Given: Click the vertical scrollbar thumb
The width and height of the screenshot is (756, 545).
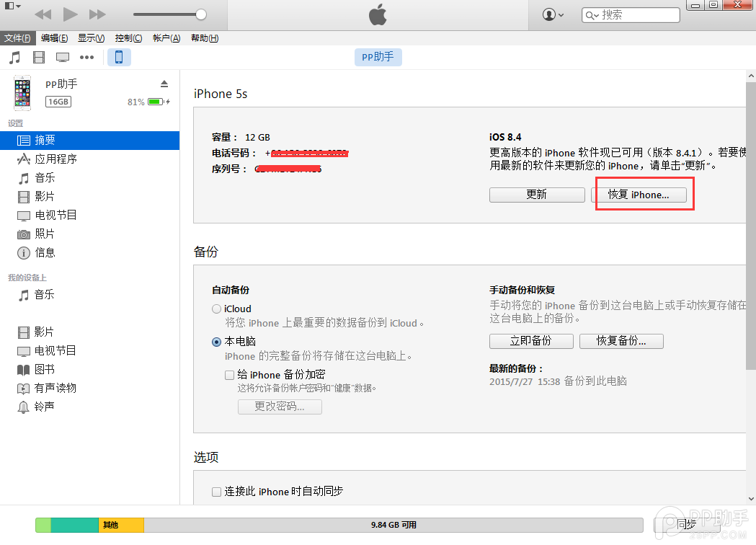Looking at the screenshot, I should coord(751,226).
